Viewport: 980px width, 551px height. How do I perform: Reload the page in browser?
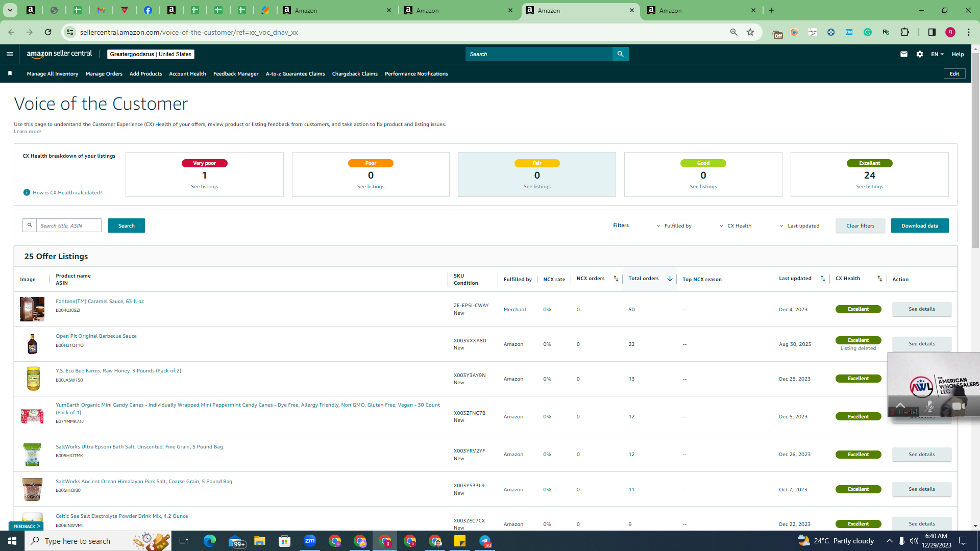48,32
